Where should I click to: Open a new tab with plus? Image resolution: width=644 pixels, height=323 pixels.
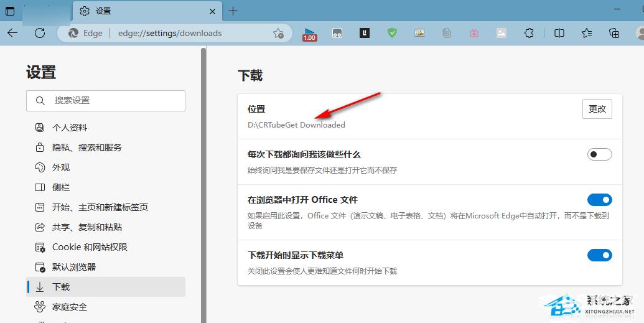click(x=233, y=11)
